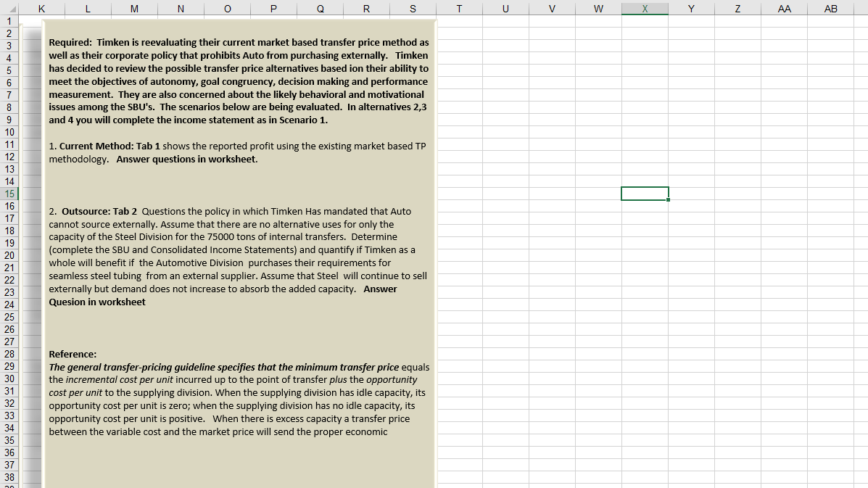Select row 15 header
Viewport: 868px width, 488px height.
point(9,194)
